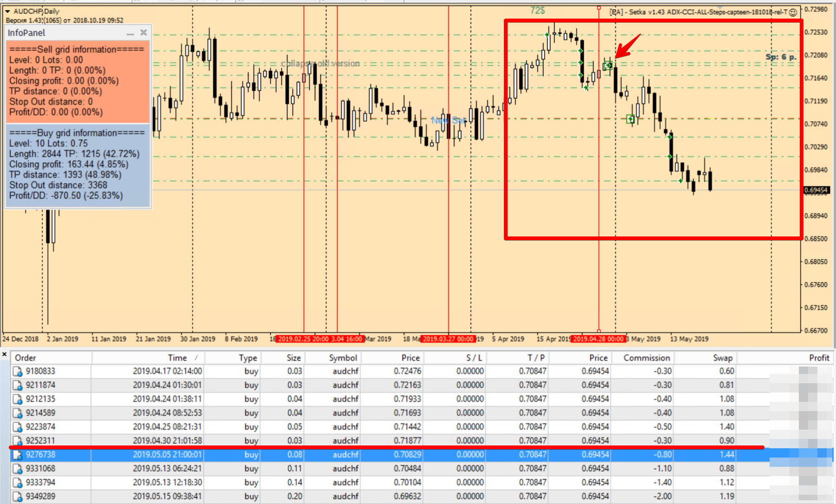This screenshot has height=504, width=836.
Task: Click the 72$ label on the chart
Action: (x=537, y=10)
